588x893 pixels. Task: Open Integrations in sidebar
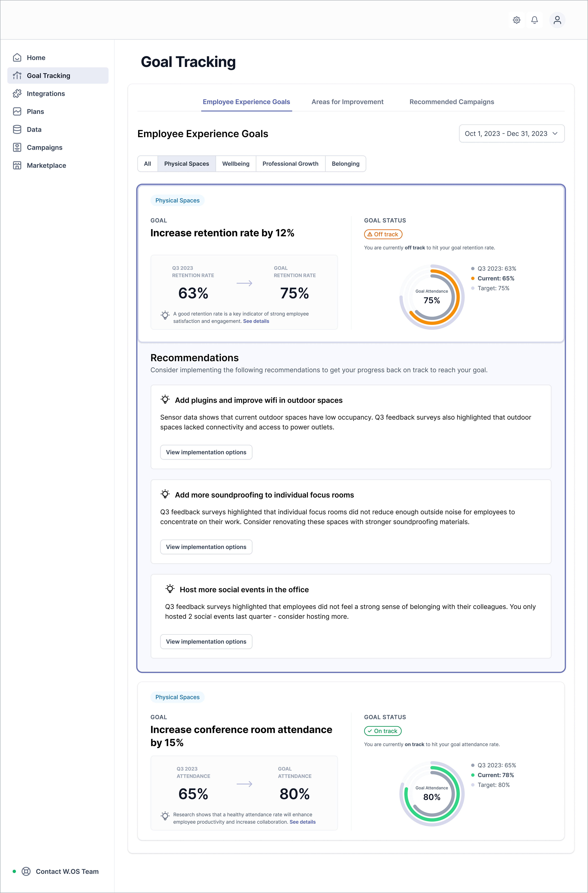click(58, 93)
